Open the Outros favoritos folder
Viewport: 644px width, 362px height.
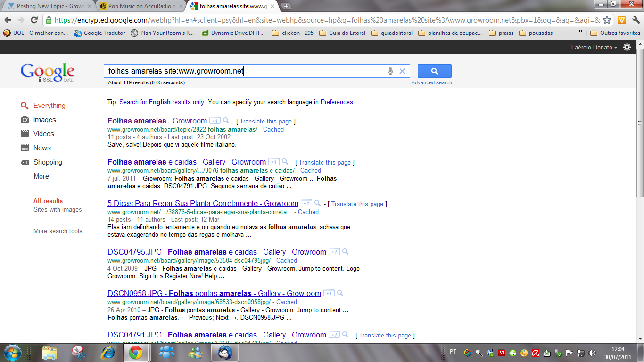[x=615, y=33]
